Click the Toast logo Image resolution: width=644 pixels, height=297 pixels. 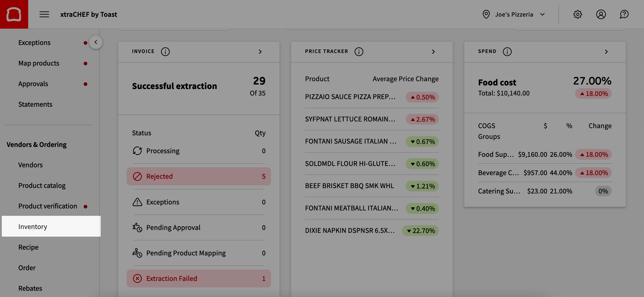[x=14, y=14]
